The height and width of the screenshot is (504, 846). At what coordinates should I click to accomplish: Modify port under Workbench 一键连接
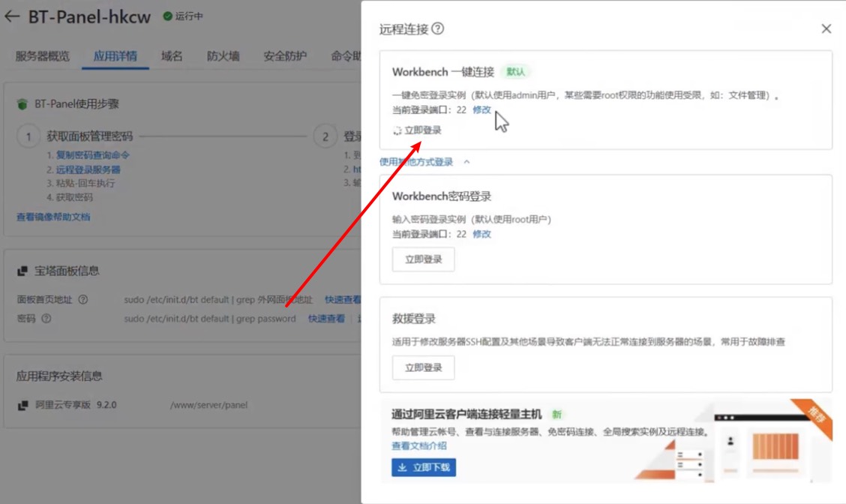(x=481, y=110)
